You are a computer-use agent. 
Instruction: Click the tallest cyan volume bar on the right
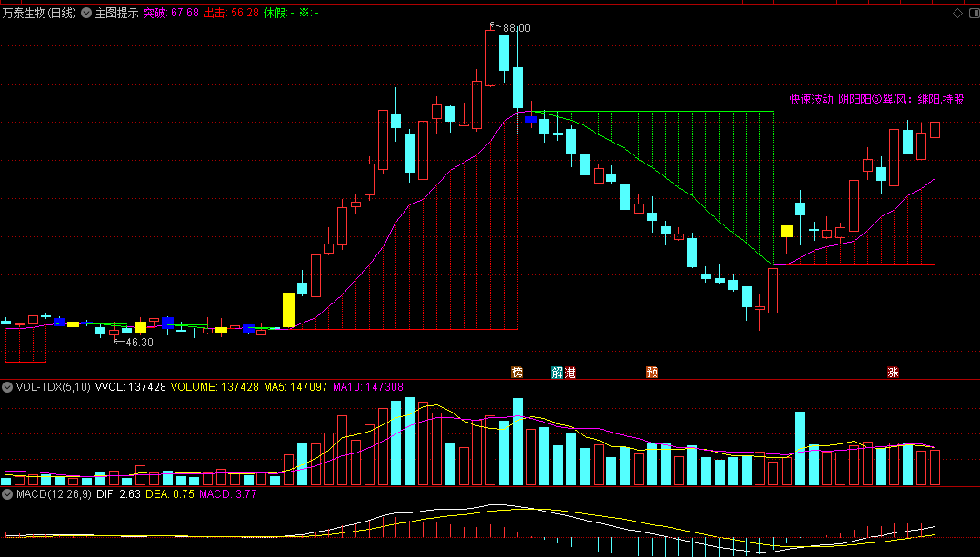(801, 448)
